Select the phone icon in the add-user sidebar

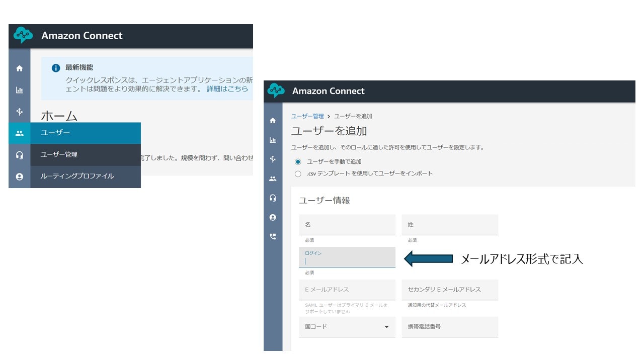pyautogui.click(x=273, y=236)
